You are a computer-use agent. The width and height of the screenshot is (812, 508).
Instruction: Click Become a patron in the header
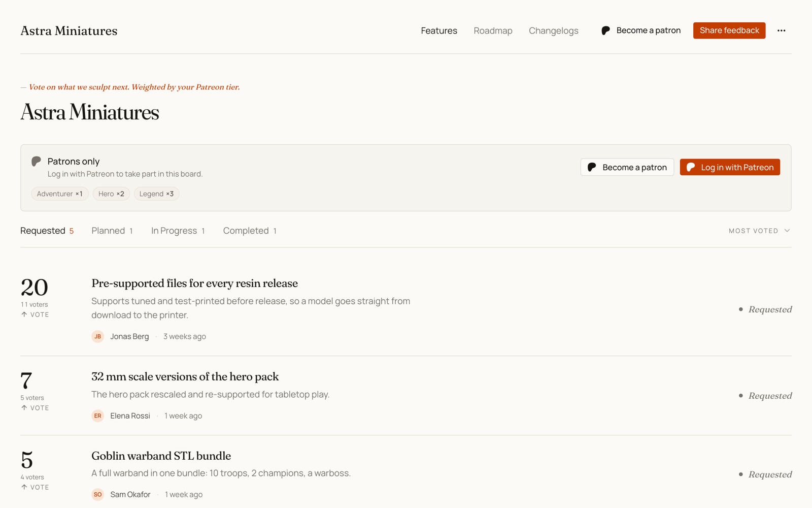point(641,30)
